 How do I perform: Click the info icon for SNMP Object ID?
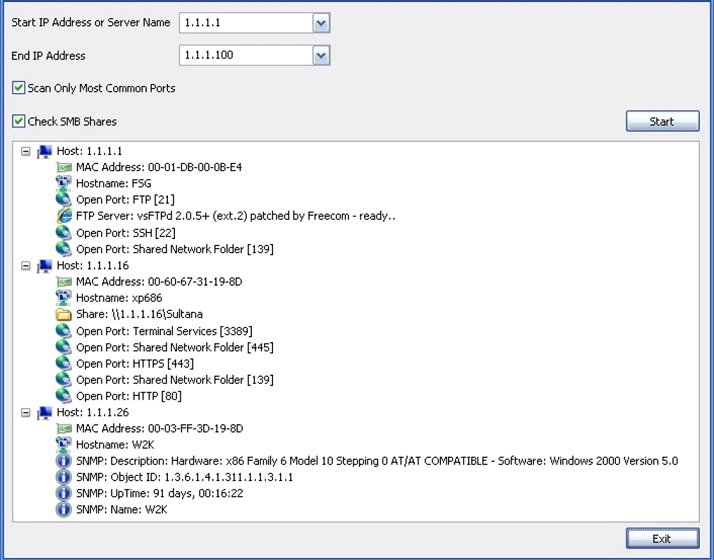click(x=64, y=477)
